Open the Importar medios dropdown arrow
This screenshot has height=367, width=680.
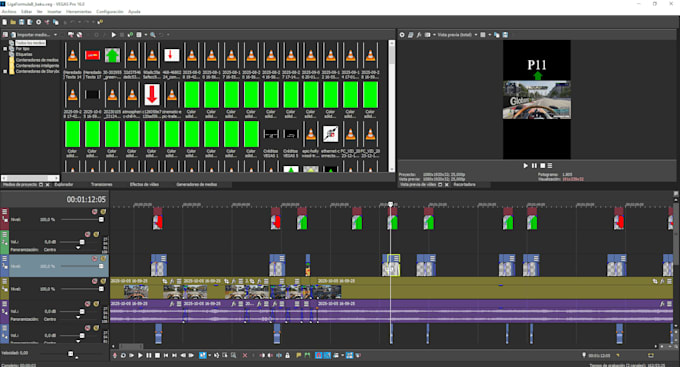pos(56,35)
